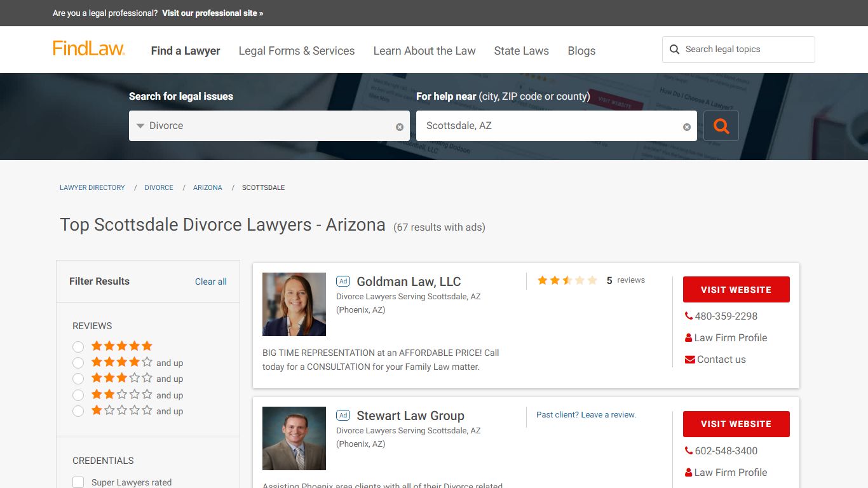
Task: Open the State Laws menu
Action: pyautogui.click(x=522, y=51)
